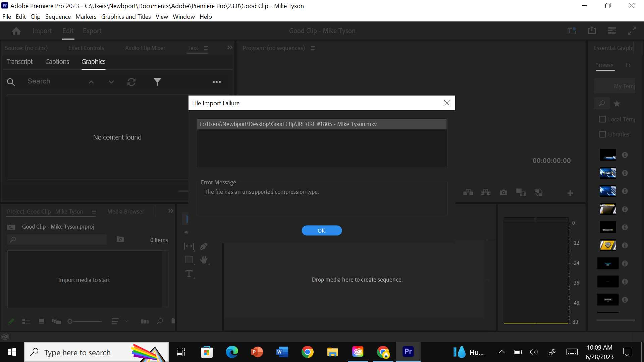The width and height of the screenshot is (644, 362).
Task: Open the Project panel hamburger menu
Action: 94,212
